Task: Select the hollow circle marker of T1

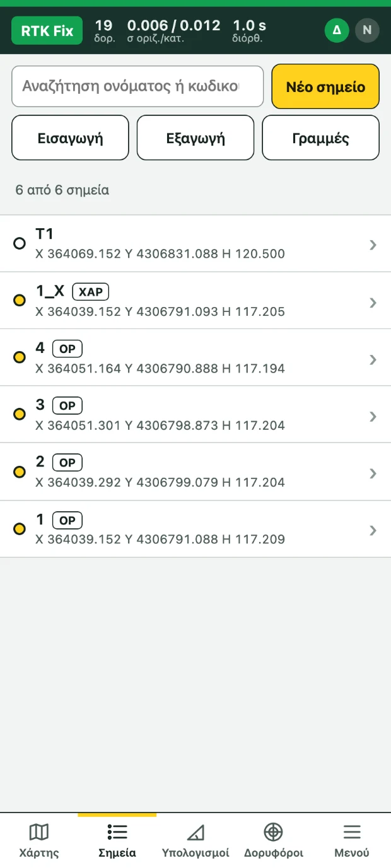Action: 20,243
